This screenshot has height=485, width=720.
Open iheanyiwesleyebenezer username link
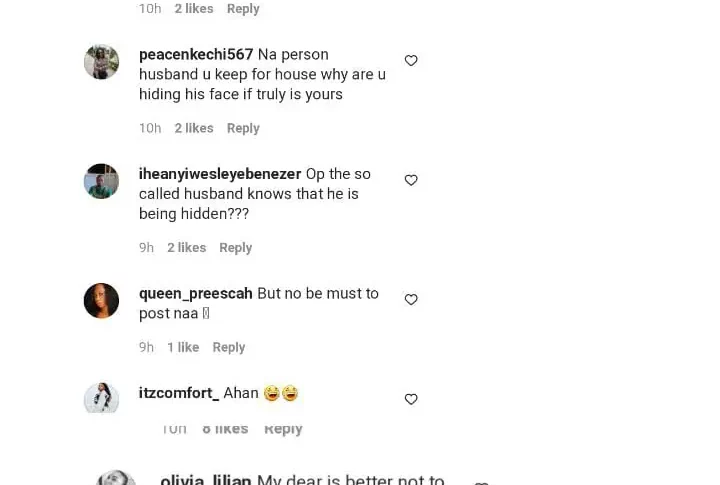click(219, 174)
